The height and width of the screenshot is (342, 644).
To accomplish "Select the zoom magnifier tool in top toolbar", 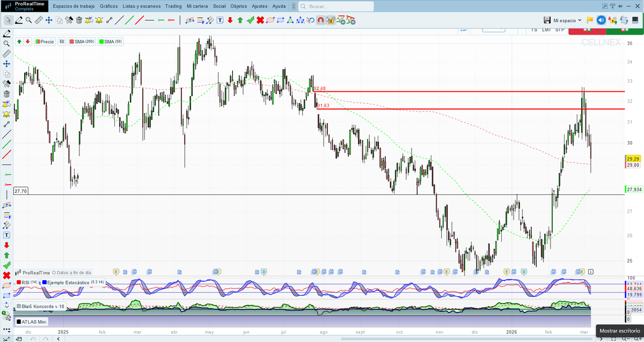I will click(x=29, y=20).
